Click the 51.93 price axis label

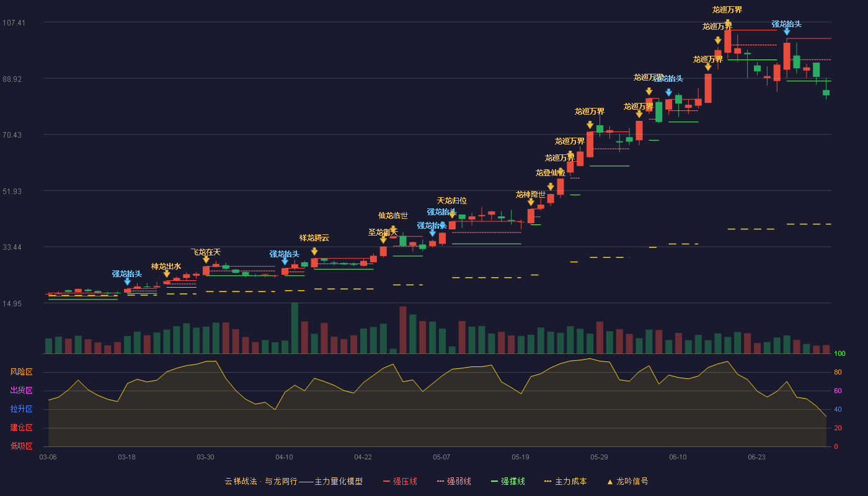click(x=14, y=192)
